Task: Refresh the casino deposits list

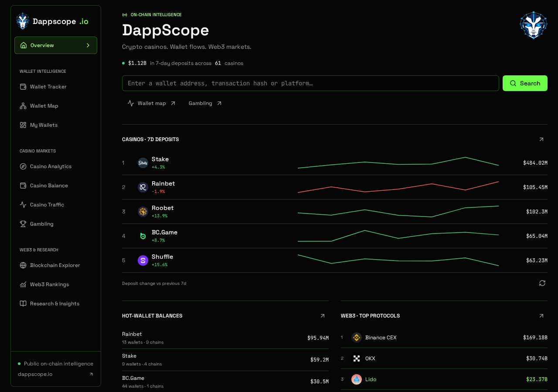Action: (x=542, y=283)
